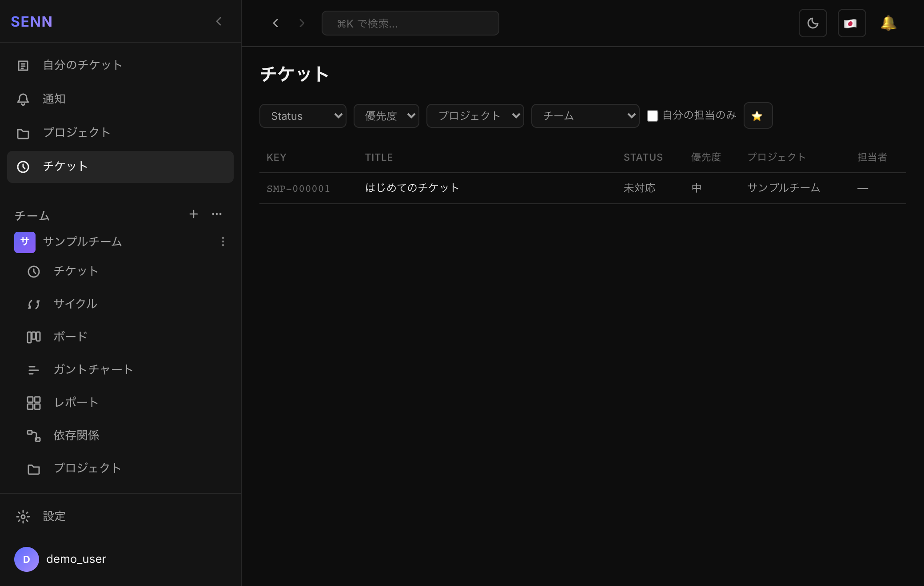Open 通知 in the sidebar
The width and height of the screenshot is (924, 586).
pos(120,99)
